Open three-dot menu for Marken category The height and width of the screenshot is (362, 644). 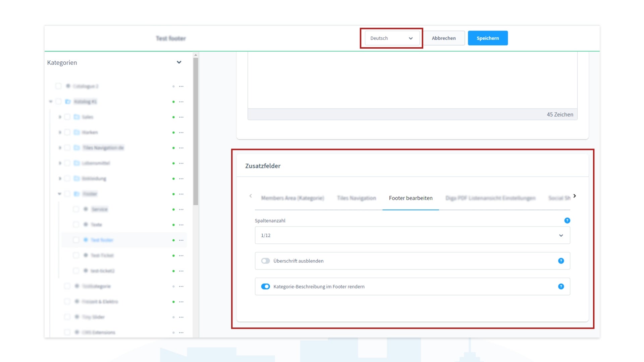[181, 133]
